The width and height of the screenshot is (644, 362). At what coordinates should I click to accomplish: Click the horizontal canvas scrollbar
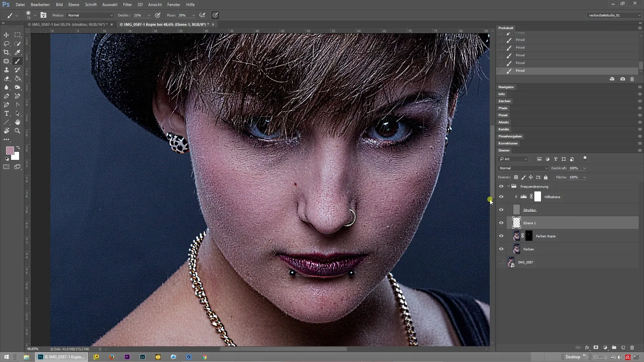tap(283, 349)
